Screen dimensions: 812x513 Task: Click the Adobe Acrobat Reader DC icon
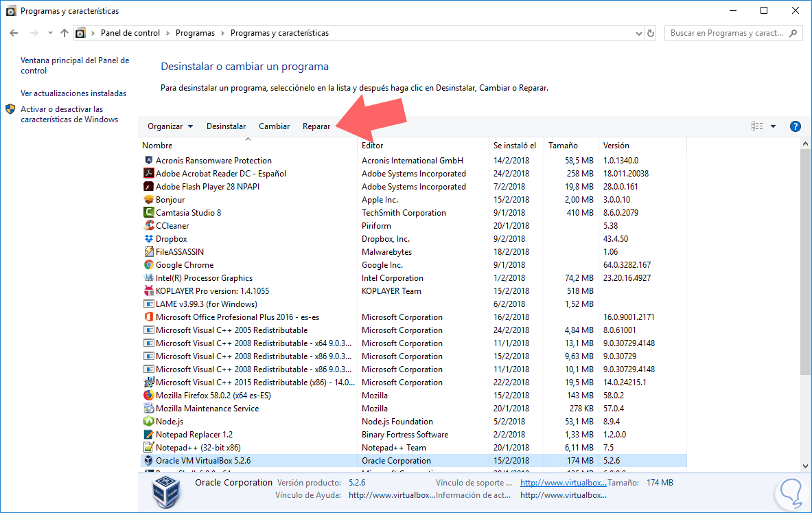pos(149,173)
